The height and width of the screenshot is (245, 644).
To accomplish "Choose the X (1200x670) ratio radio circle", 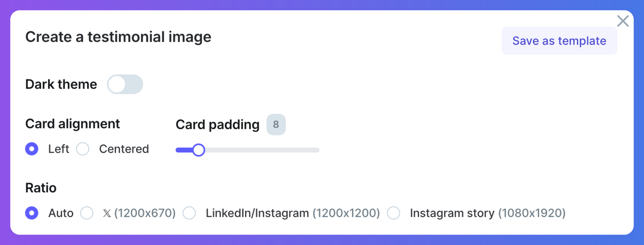I will tap(87, 213).
